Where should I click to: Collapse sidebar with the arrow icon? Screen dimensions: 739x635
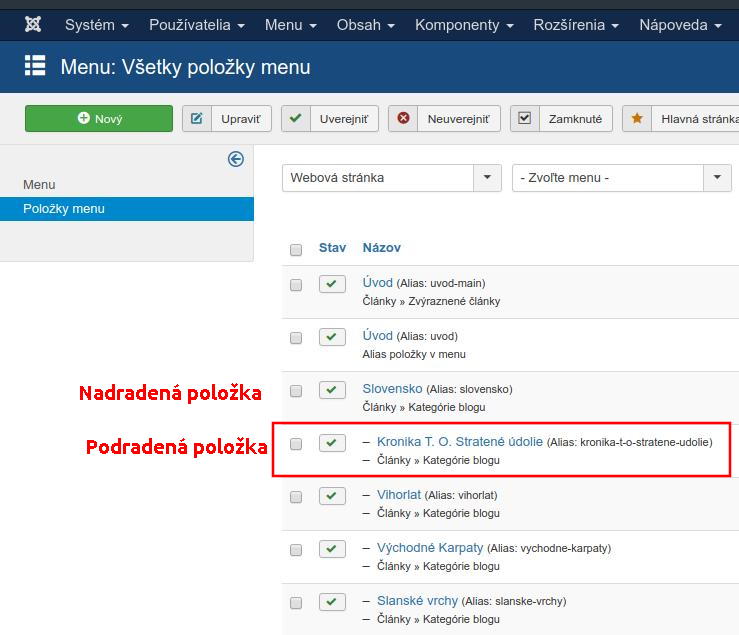tap(236, 159)
